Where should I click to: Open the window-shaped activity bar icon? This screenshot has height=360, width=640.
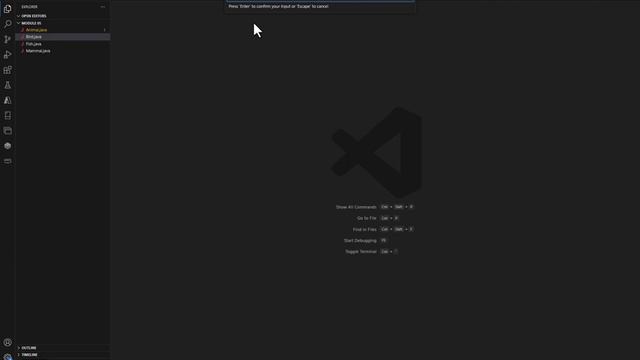(x=7, y=131)
